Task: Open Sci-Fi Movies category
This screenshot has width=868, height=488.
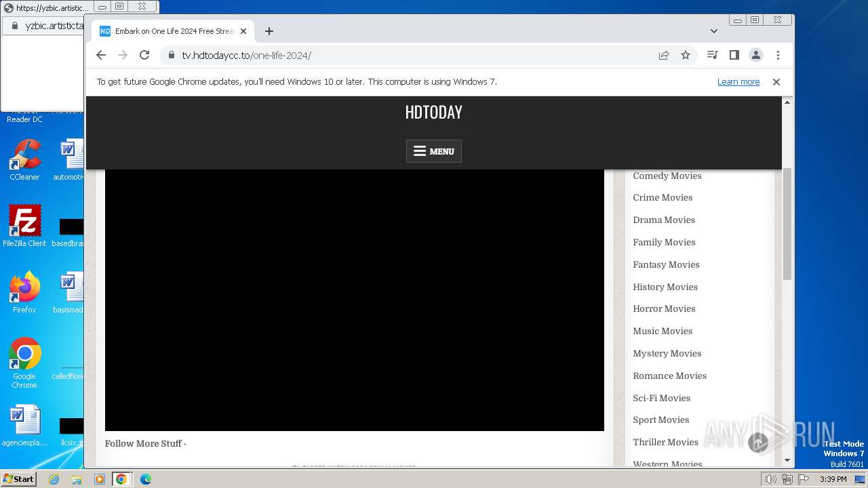Action: tap(661, 398)
